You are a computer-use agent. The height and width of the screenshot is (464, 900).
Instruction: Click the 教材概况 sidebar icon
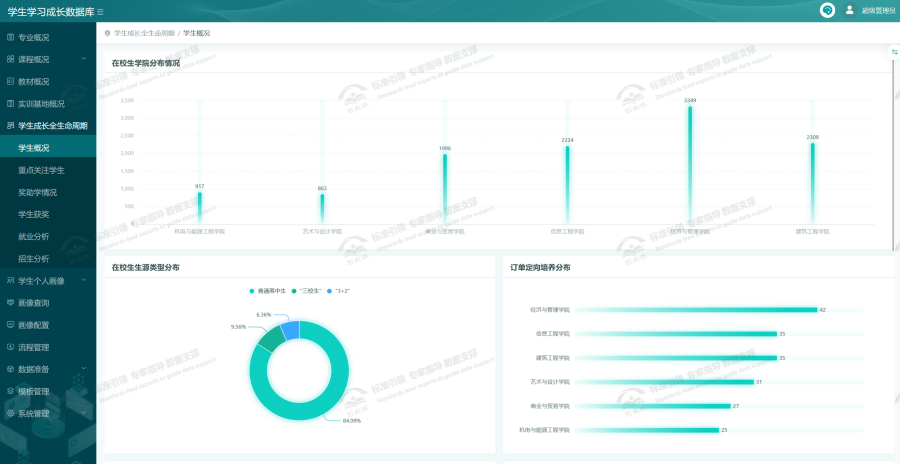pyautogui.click(x=11, y=81)
